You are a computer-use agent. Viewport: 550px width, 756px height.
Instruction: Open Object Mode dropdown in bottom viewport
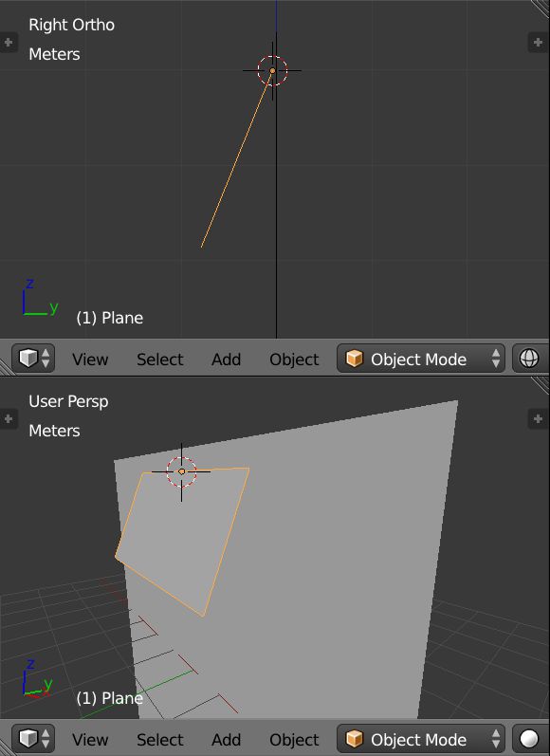421,738
